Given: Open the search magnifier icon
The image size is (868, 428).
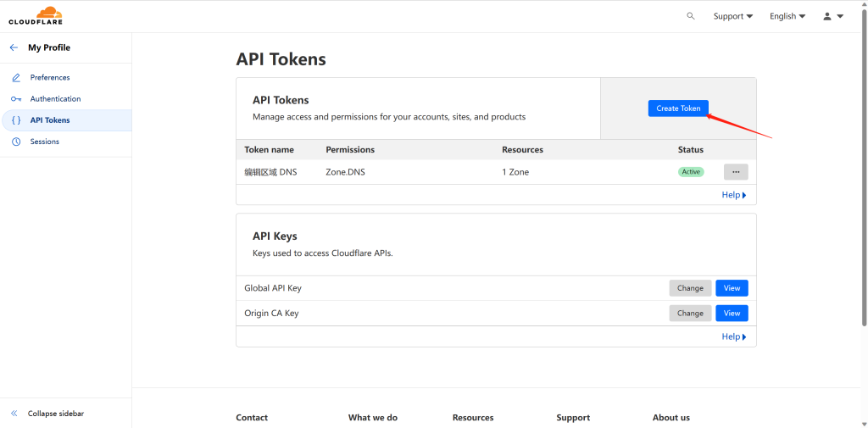Looking at the screenshot, I should [690, 16].
